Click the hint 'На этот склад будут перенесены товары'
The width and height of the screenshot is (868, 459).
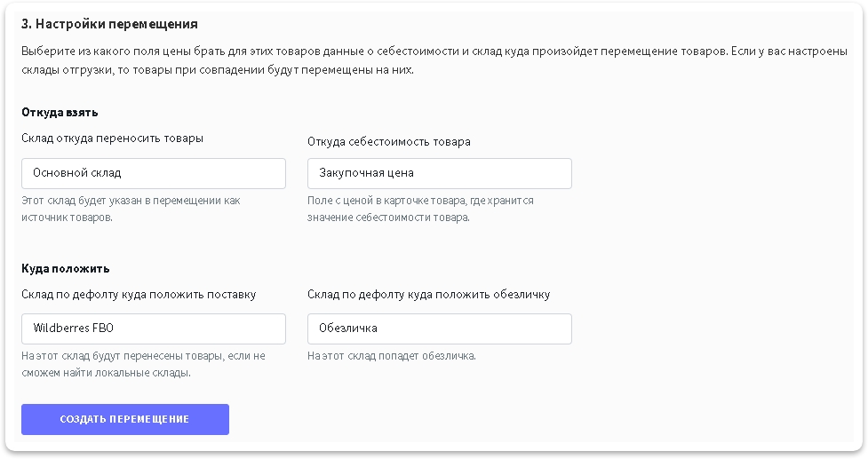point(142,356)
